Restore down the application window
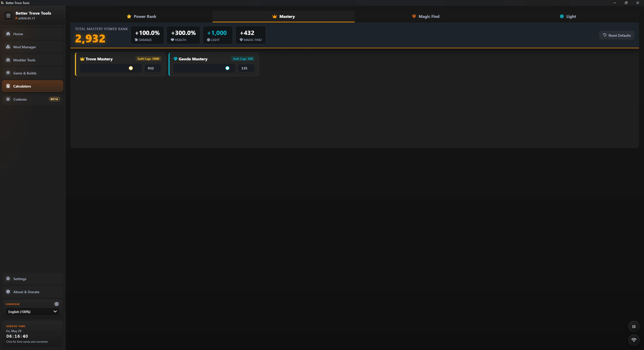This screenshot has width=644, height=350. click(626, 3)
